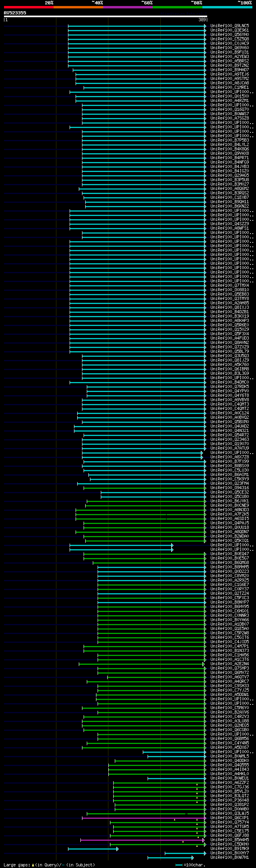This screenshot has width=256, height=868.
Task: Click the purple alignment bar for UniRef100_Q6CXP1
Action: coord(144,818)
